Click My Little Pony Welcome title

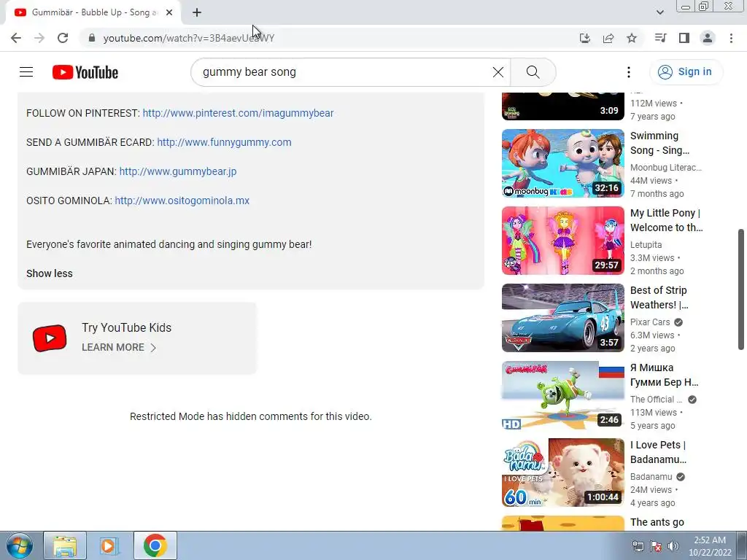tap(667, 220)
